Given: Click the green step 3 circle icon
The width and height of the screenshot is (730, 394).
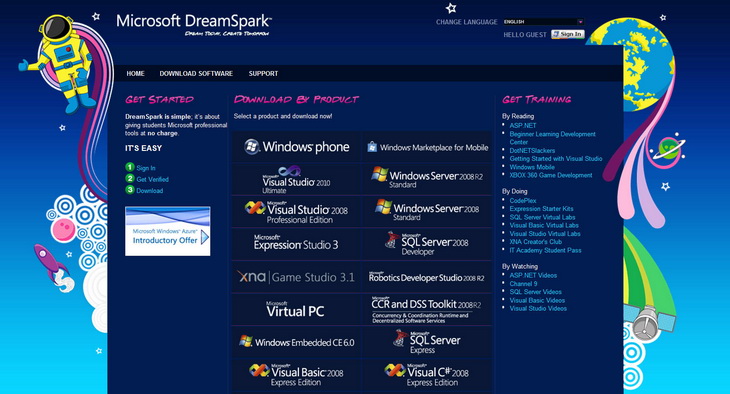Looking at the screenshot, I should coord(130,190).
